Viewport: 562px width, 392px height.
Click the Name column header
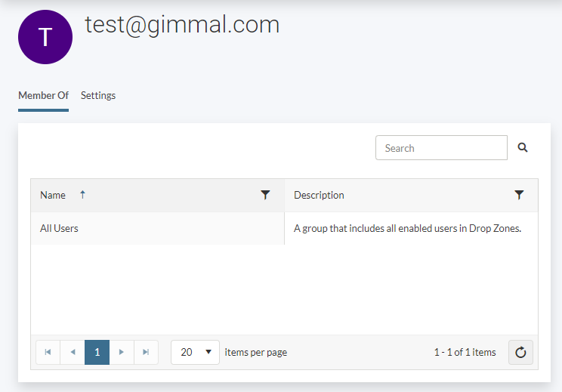click(53, 195)
